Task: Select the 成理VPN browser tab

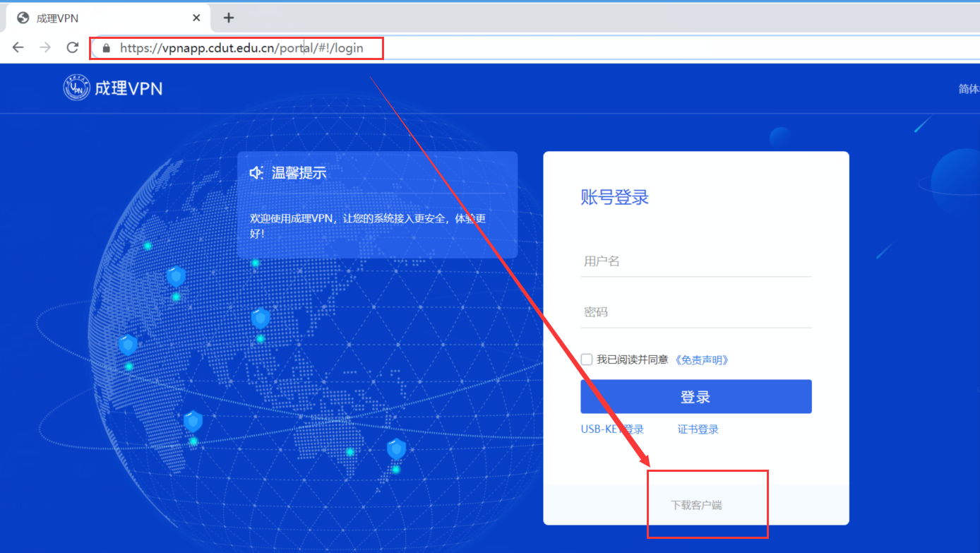Action: click(99, 18)
